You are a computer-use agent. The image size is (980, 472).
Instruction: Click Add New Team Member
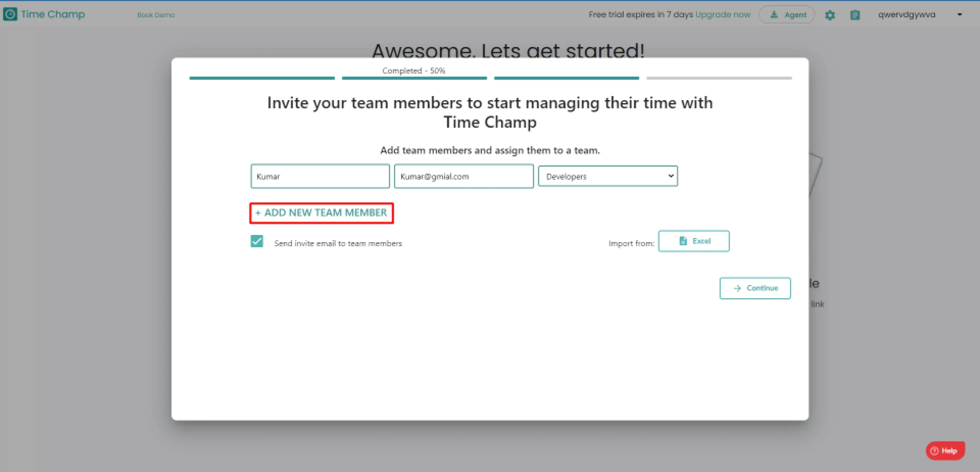(322, 213)
